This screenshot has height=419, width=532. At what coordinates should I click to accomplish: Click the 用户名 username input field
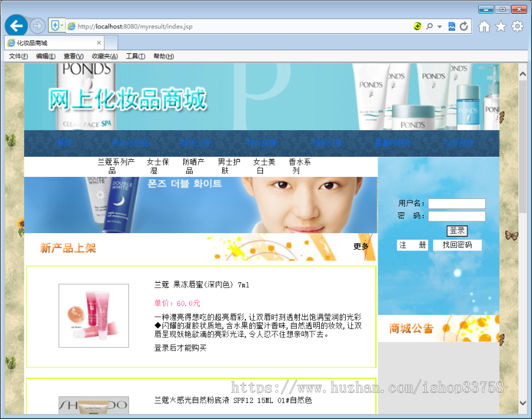[456, 203]
